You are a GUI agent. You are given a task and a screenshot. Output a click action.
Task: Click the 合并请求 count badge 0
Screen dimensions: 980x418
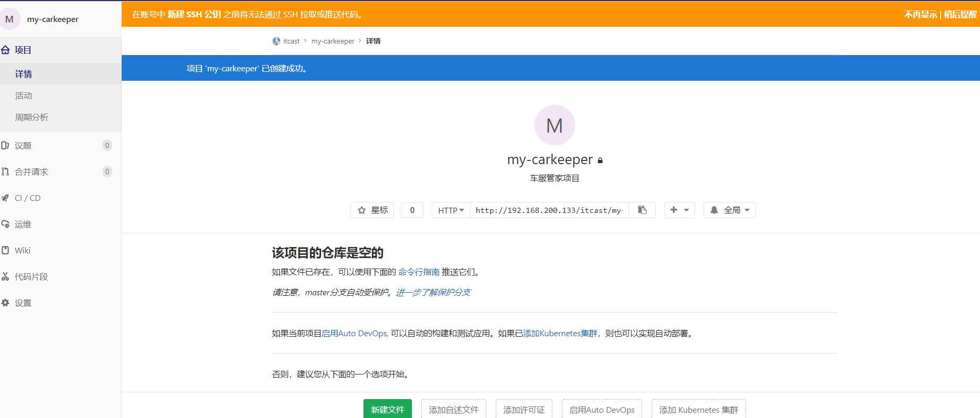[107, 172]
